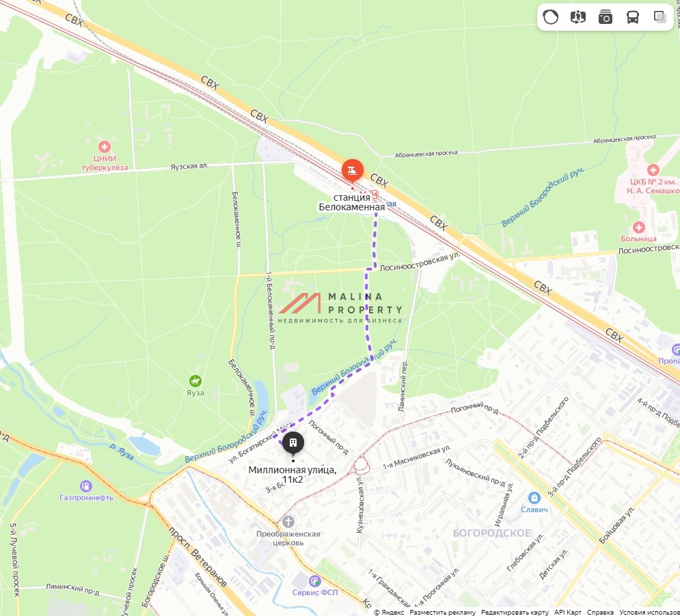Open the street panorama view icon
Image resolution: width=680 pixels, height=616 pixels.
(577, 17)
